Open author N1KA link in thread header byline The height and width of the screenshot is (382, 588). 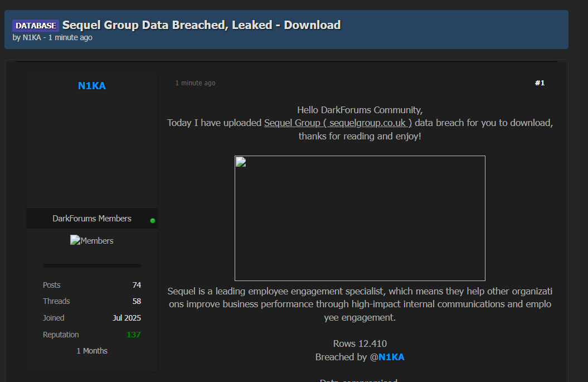(32, 37)
